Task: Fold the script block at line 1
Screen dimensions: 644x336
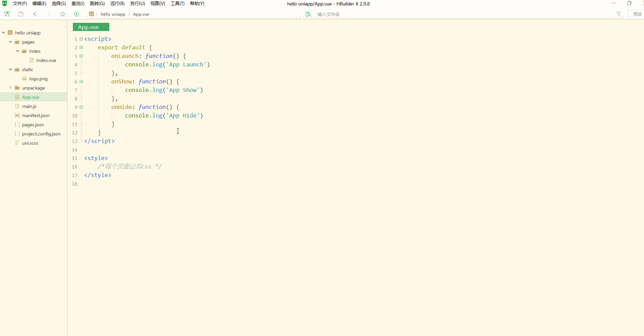Action: [x=81, y=39]
